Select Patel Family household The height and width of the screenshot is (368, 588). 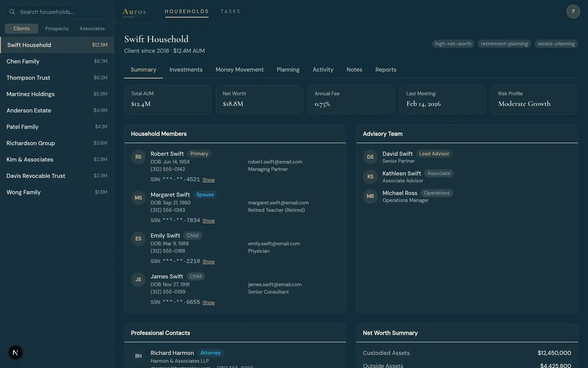[57, 127]
